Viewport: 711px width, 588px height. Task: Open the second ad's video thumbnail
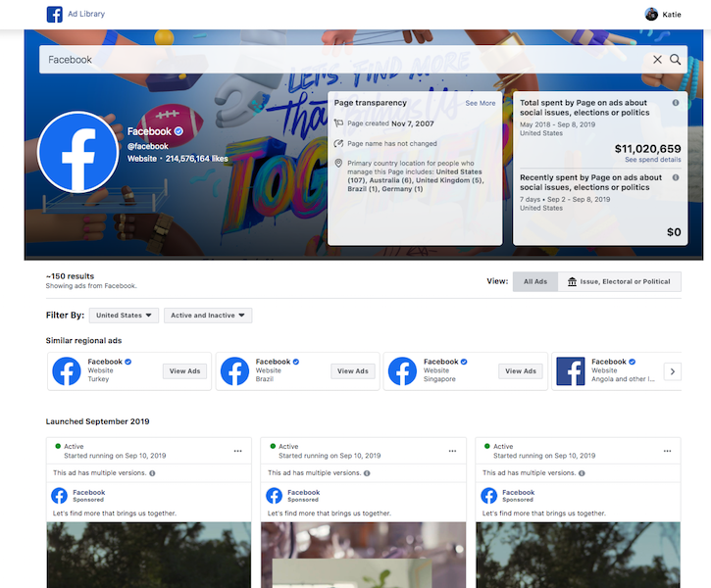pyautogui.click(x=363, y=555)
